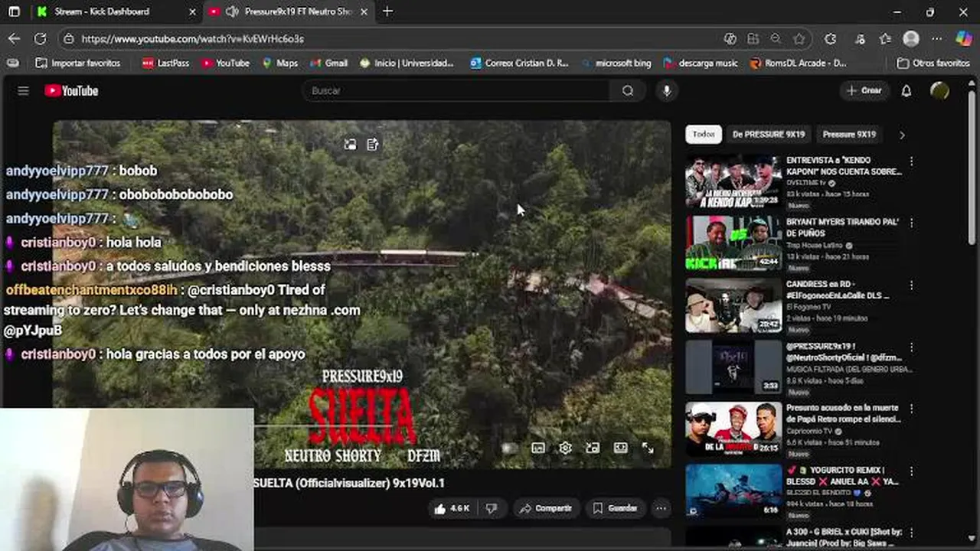Screen dimensions: 980x551
Task: Open RomsDL Arcade bookmark
Action: [799, 63]
